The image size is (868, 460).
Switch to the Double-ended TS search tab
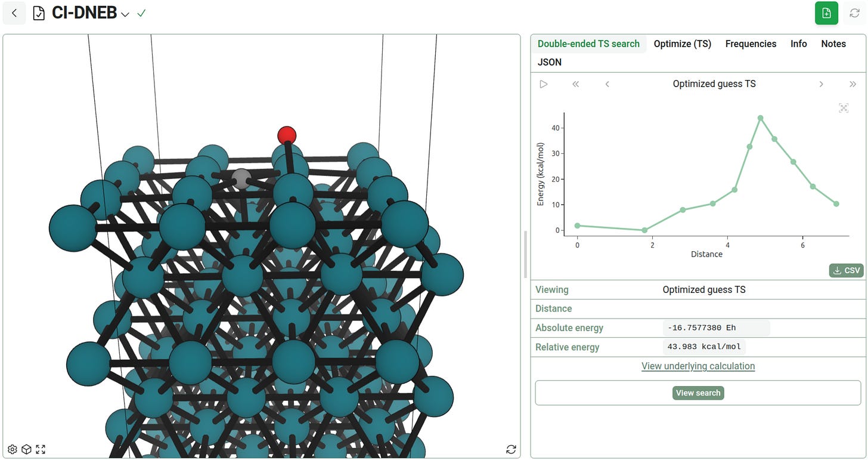[588, 44]
